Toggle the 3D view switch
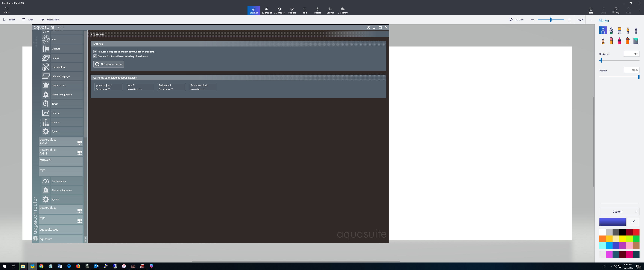The image size is (644, 270). [516, 19]
